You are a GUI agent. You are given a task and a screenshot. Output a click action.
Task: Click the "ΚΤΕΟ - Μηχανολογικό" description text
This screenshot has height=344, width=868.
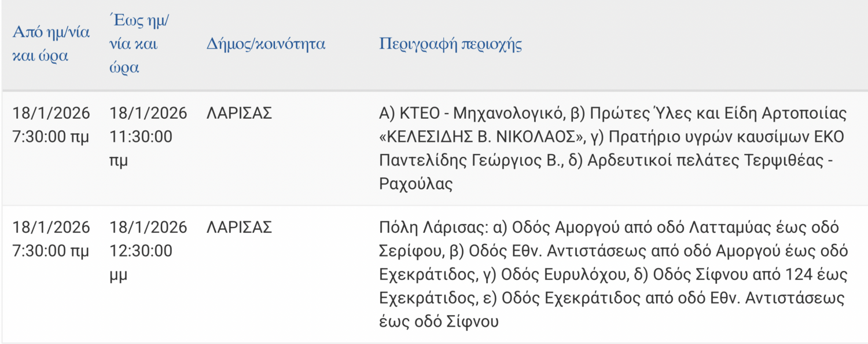[479, 114]
